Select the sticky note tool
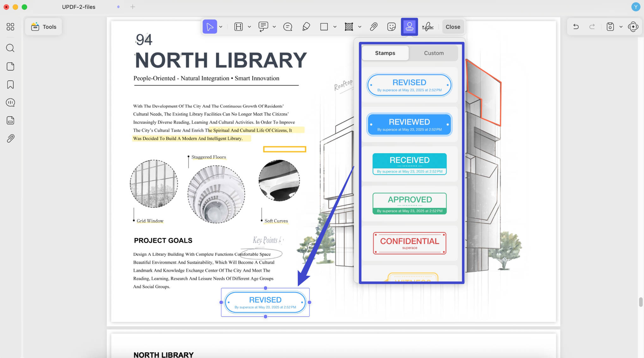The height and width of the screenshot is (358, 644). (x=288, y=27)
